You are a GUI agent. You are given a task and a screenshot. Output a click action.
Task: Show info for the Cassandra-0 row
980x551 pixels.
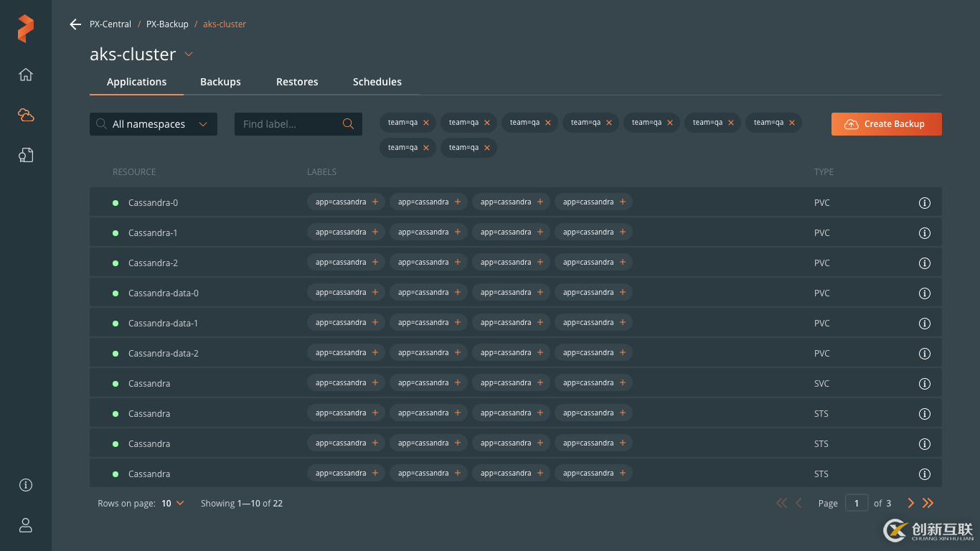coord(925,203)
